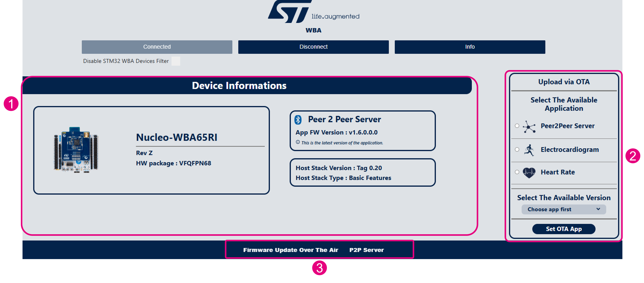Select the Electrocardiogram radio button

(517, 150)
